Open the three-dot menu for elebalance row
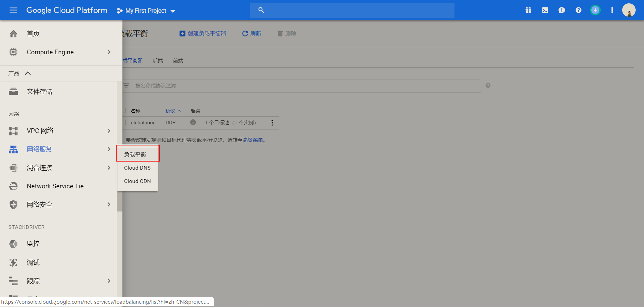 click(272, 123)
